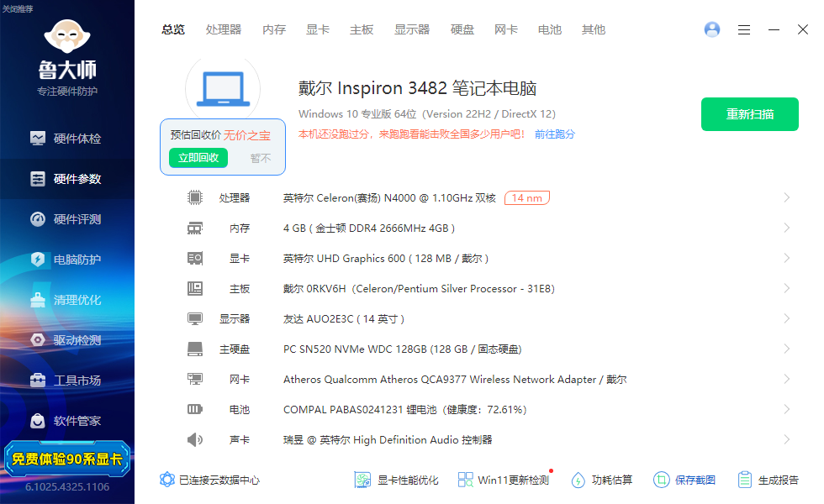Click the 显示器 monitor icon

click(195, 318)
